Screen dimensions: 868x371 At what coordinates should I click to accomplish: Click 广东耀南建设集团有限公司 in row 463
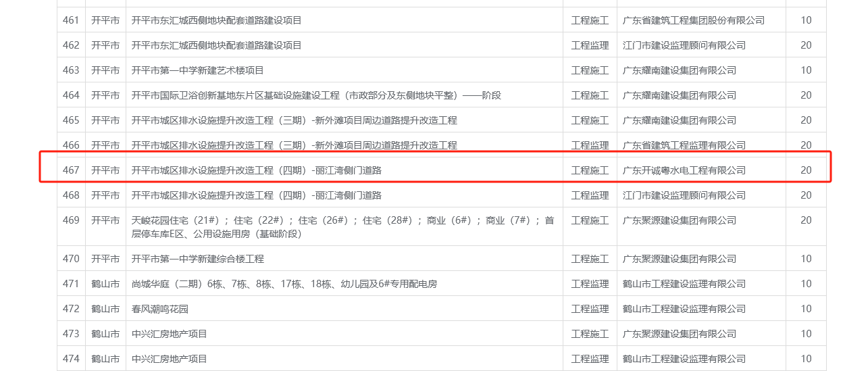680,70
